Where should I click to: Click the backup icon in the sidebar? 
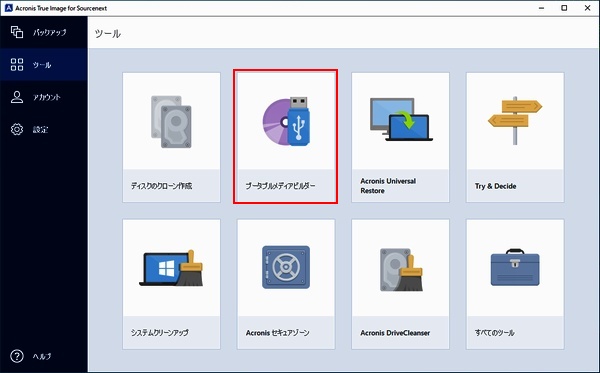point(17,32)
